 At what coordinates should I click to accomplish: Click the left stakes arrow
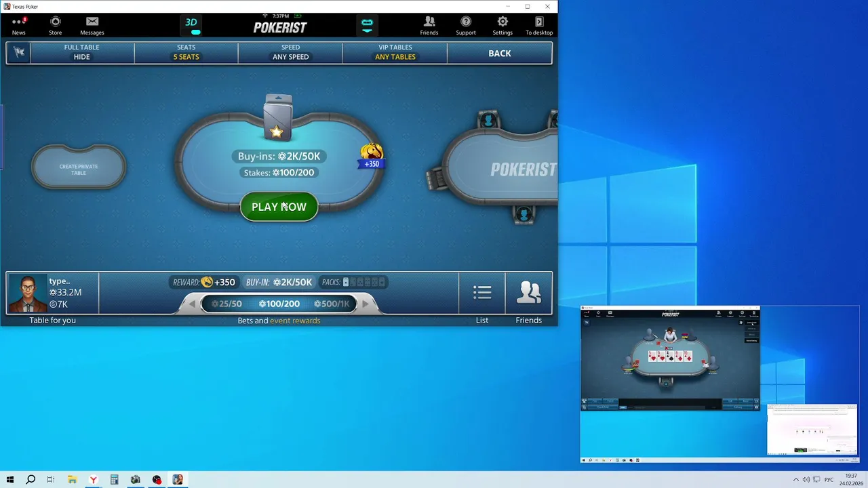coord(192,304)
